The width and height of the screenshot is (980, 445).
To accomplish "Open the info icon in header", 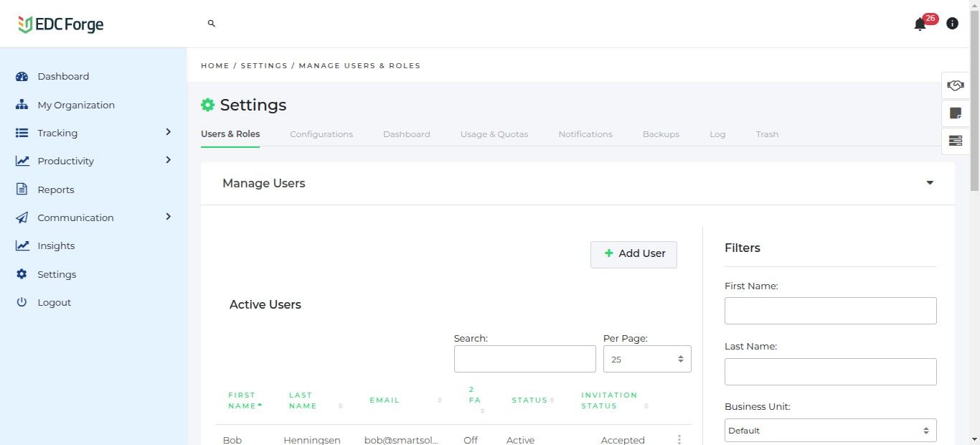I will coord(952,24).
